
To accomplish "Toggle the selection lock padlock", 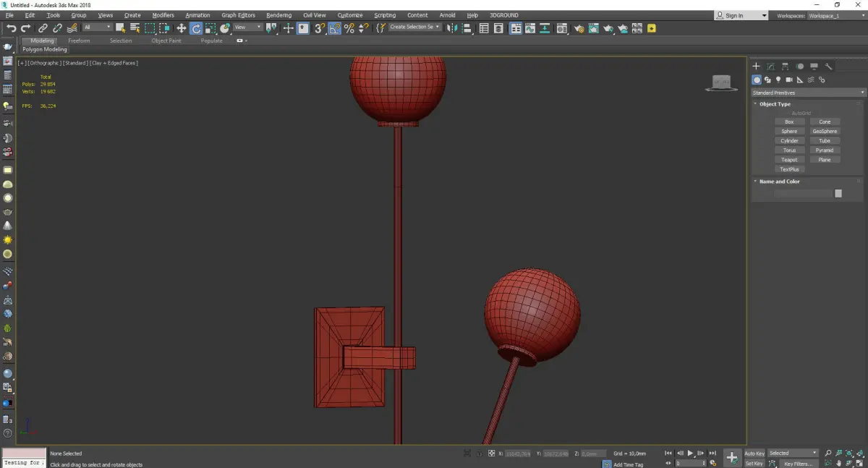I will point(478,454).
